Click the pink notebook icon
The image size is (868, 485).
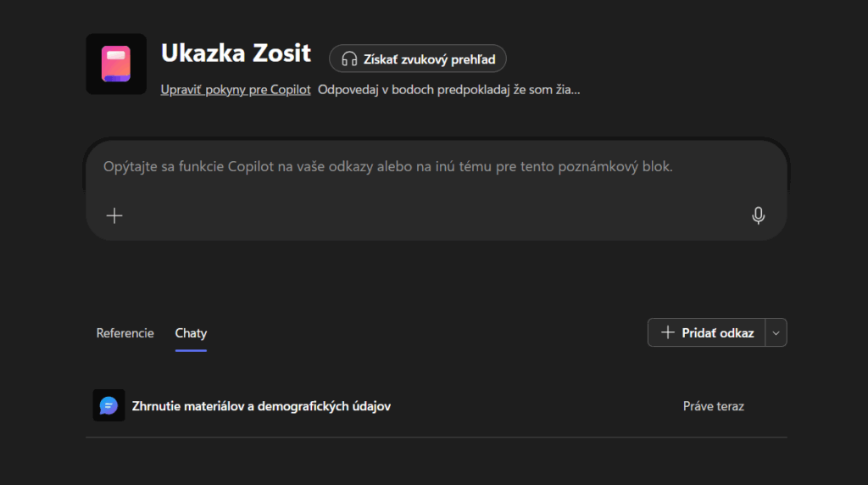(x=116, y=64)
